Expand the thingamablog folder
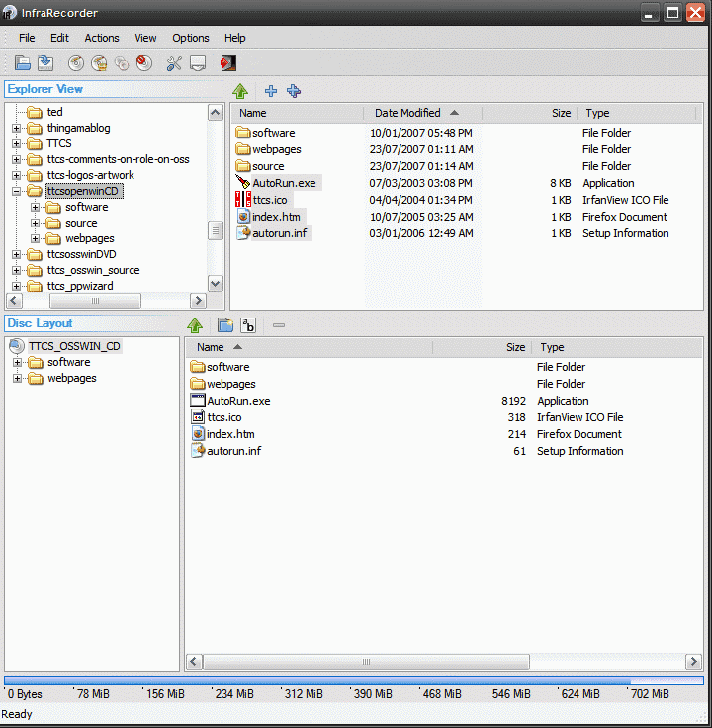 click(16, 129)
